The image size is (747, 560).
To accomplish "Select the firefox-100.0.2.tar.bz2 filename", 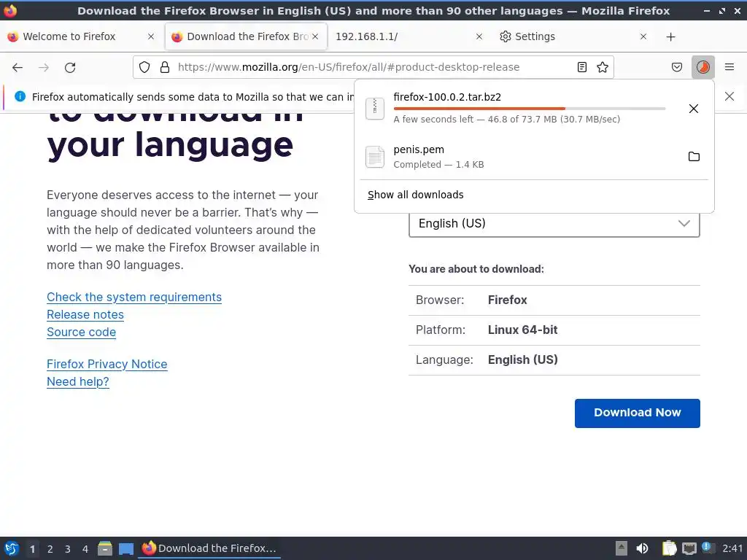I will pyautogui.click(x=447, y=97).
